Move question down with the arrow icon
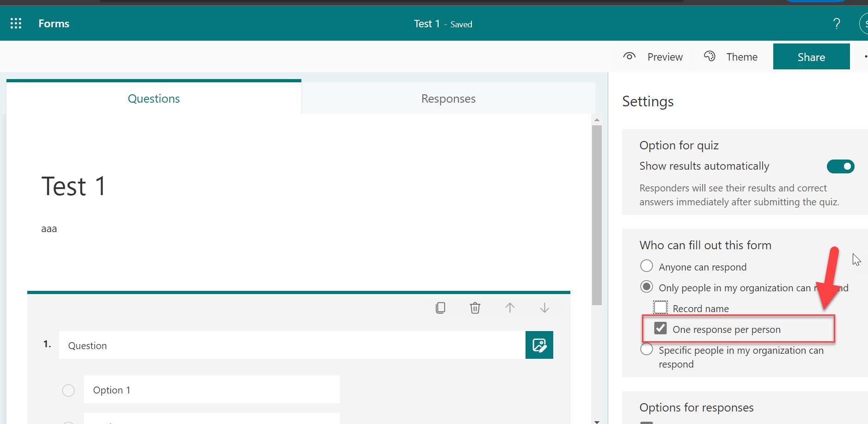Viewport: 868px width, 424px height. click(544, 308)
